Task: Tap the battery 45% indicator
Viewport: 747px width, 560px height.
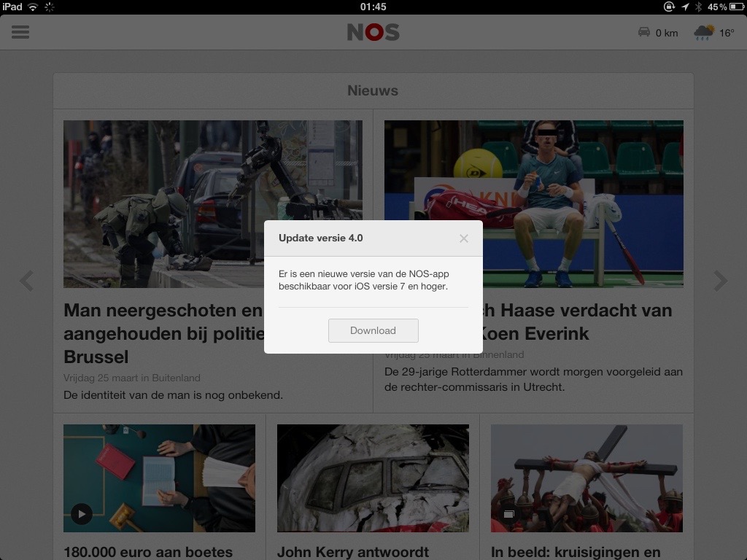Action: (x=726, y=7)
